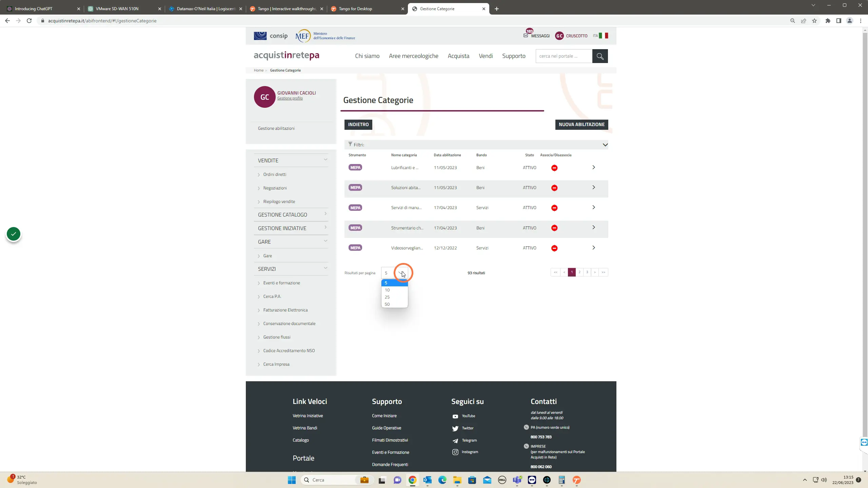Disassociate the Lubrificanti category via red icon
The width and height of the screenshot is (868, 488).
(x=554, y=168)
